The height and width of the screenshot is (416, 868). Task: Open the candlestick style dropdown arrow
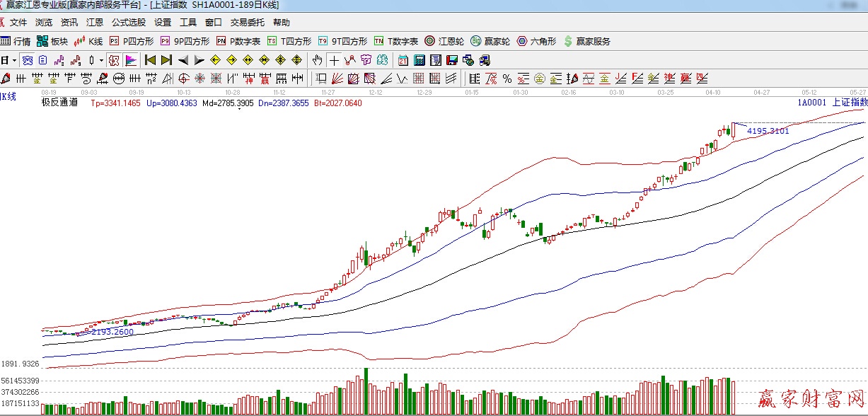pos(101,60)
